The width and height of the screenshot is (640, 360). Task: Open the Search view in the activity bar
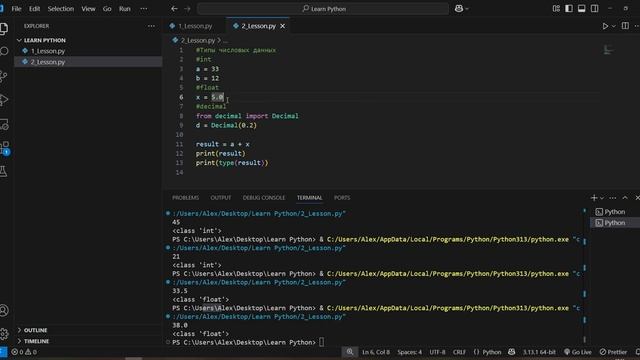click(4, 51)
